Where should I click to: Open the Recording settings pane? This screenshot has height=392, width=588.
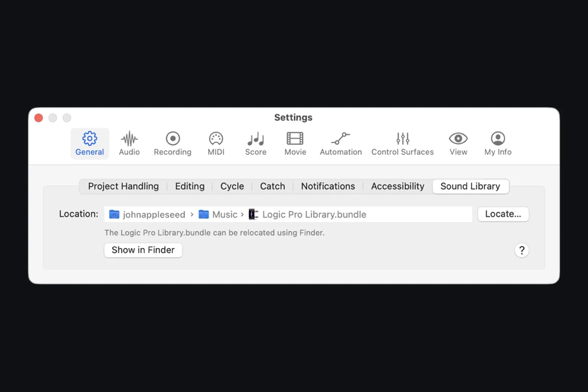click(173, 144)
